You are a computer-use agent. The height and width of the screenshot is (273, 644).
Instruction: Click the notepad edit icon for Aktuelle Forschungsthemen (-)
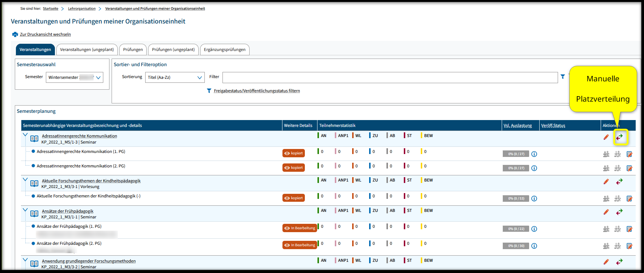(x=629, y=199)
